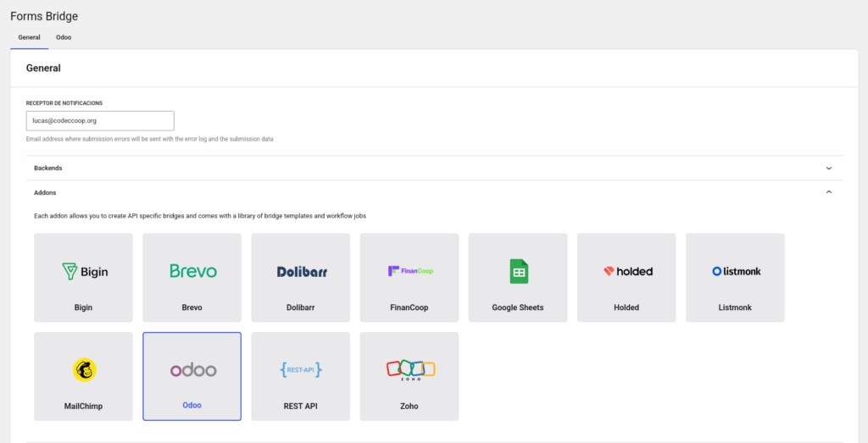This screenshot has height=443, width=868.
Task: Select the "FinanCoop" addon name label
Action: pos(409,307)
